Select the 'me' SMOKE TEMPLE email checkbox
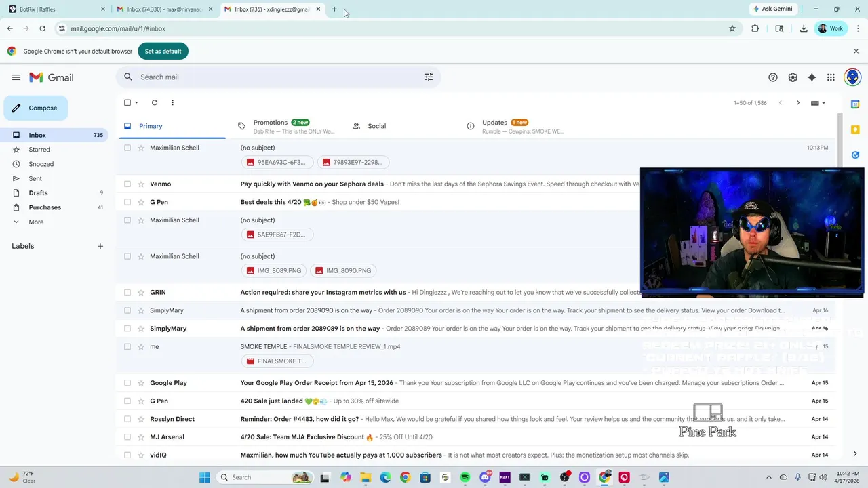The image size is (868, 488). pyautogui.click(x=127, y=347)
